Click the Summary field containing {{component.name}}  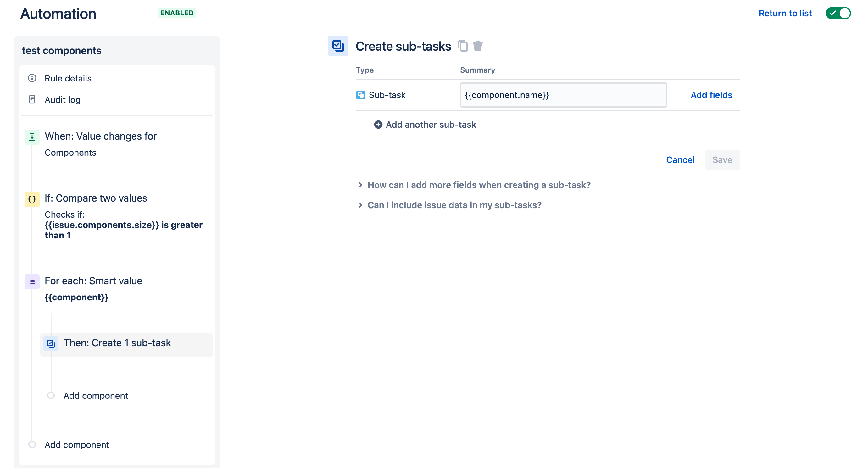point(563,95)
